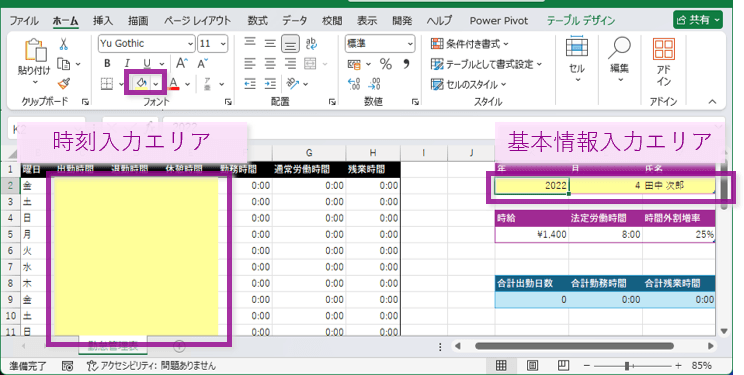
Task: Select the Format Painter brush icon
Action: coord(64,84)
